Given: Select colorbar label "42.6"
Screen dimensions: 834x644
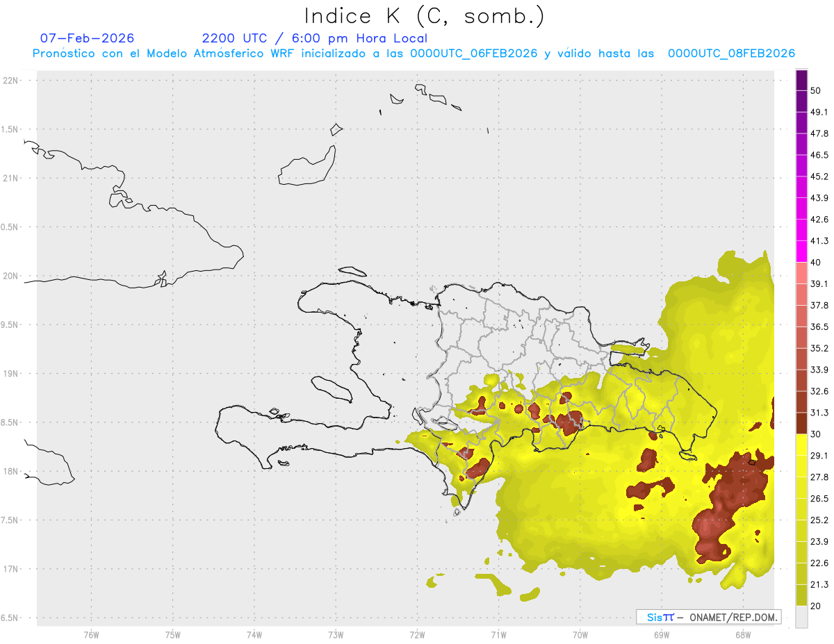Looking at the screenshot, I should pos(819,220).
